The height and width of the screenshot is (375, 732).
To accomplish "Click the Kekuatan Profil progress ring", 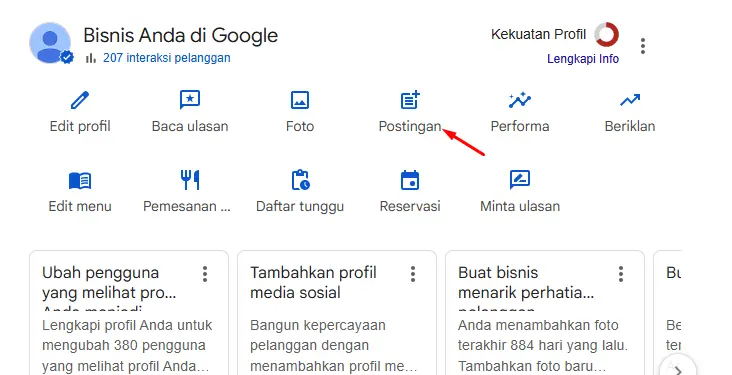I will point(606,35).
